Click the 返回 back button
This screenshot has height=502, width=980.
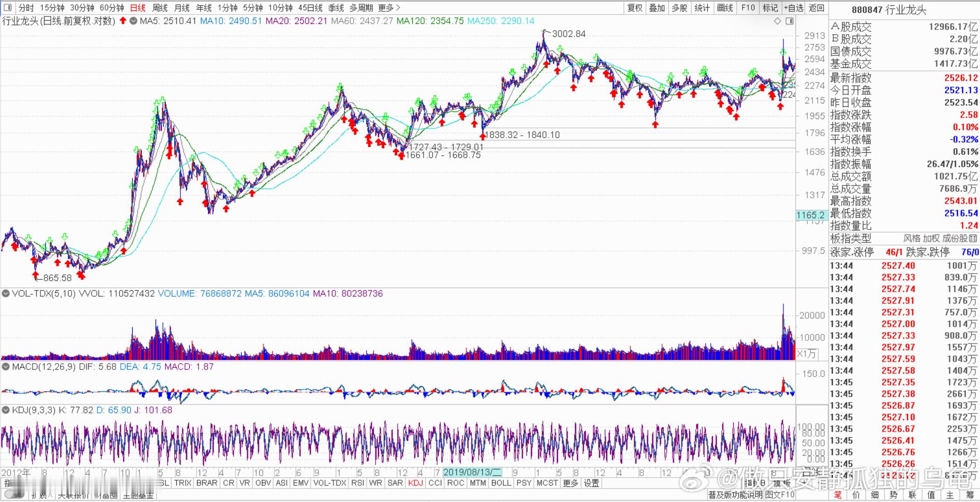click(x=817, y=8)
